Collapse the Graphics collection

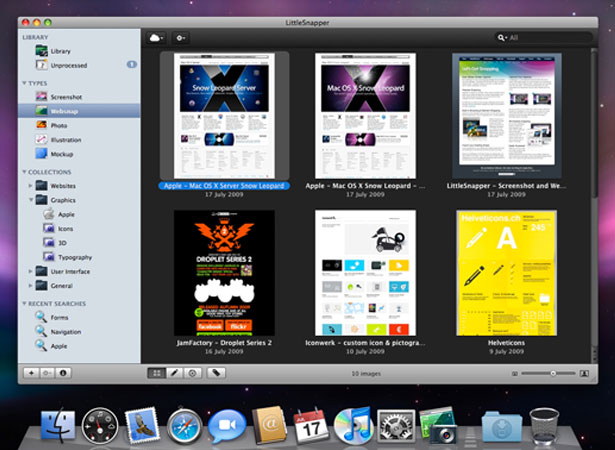click(30, 200)
